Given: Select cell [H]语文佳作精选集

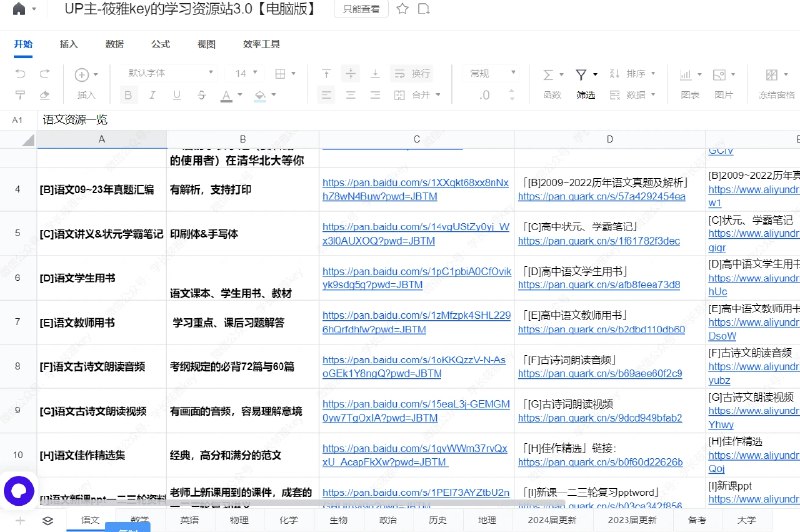Looking at the screenshot, I should tap(102, 455).
